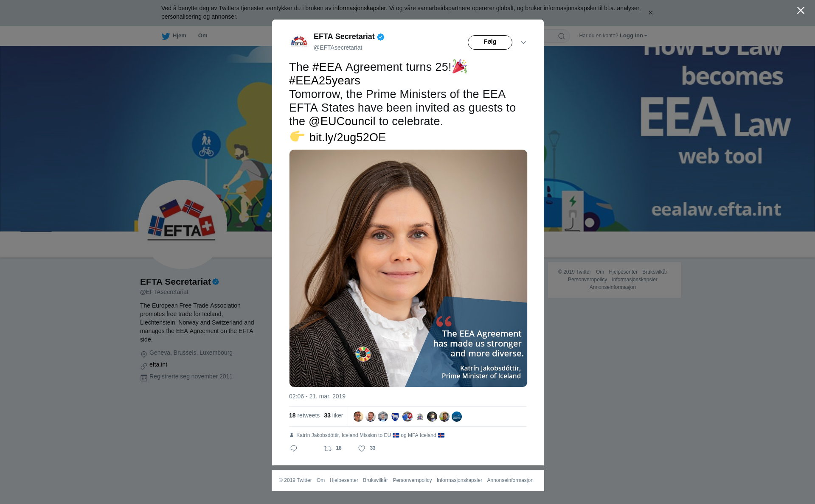
Task: Dismiss the cookie notice banner
Action: tap(650, 13)
